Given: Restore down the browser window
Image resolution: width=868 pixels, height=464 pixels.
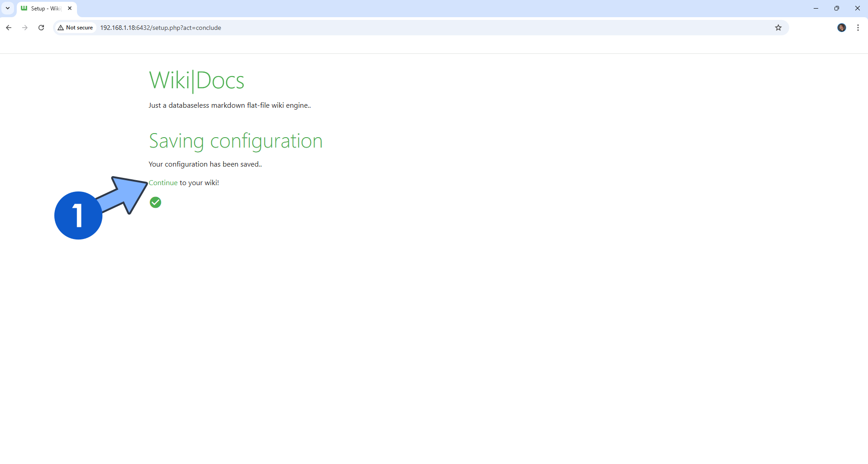Looking at the screenshot, I should tap(837, 8).
